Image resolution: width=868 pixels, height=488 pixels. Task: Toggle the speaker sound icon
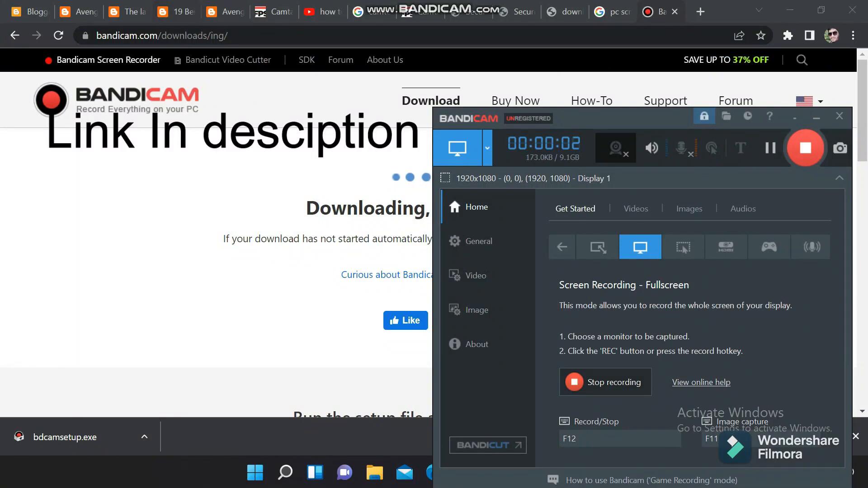pyautogui.click(x=651, y=148)
